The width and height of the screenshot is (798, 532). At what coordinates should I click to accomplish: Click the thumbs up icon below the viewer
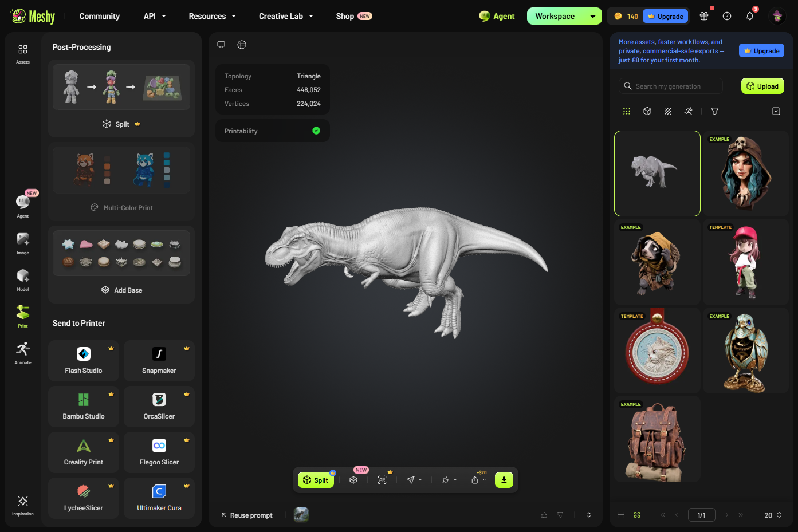(x=544, y=515)
